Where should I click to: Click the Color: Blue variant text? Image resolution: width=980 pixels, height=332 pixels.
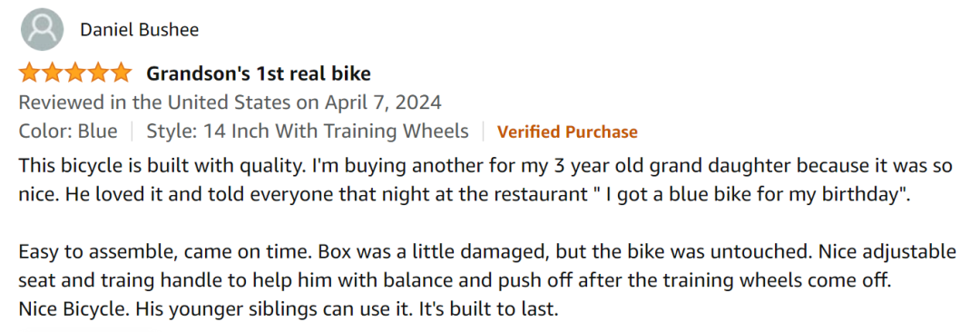pyautogui.click(x=68, y=132)
